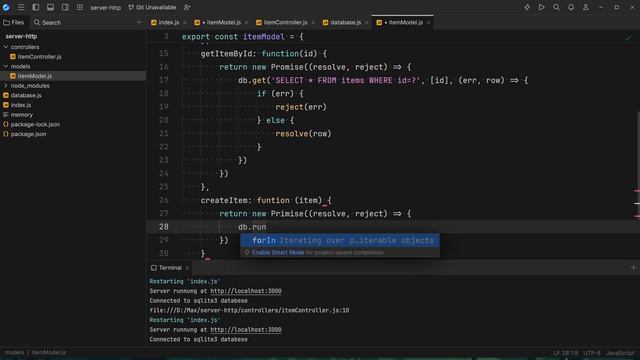Close the Terminal tab
Image resolution: width=640 pixels, height=360 pixels.
(187, 268)
